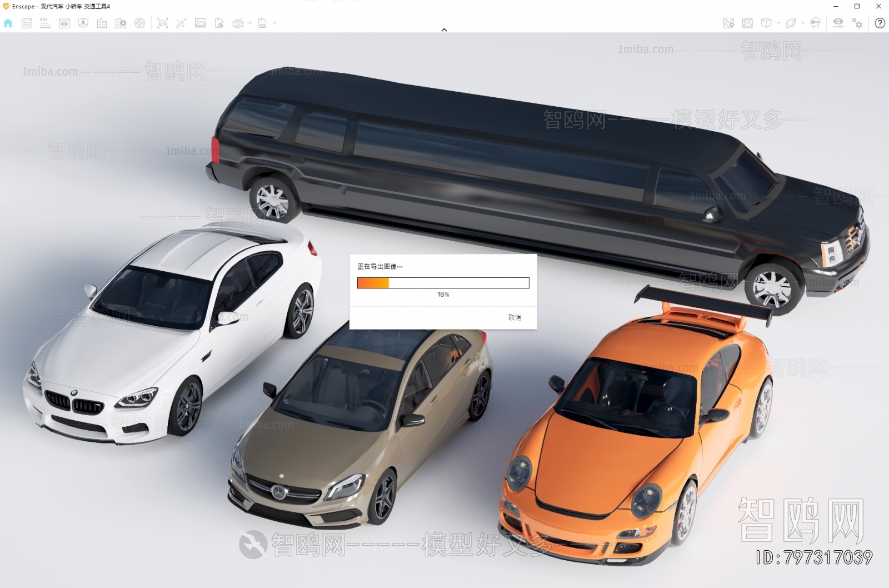Select the Batch Rendering magic wand tool
This screenshot has width=889, height=588.
182,23
